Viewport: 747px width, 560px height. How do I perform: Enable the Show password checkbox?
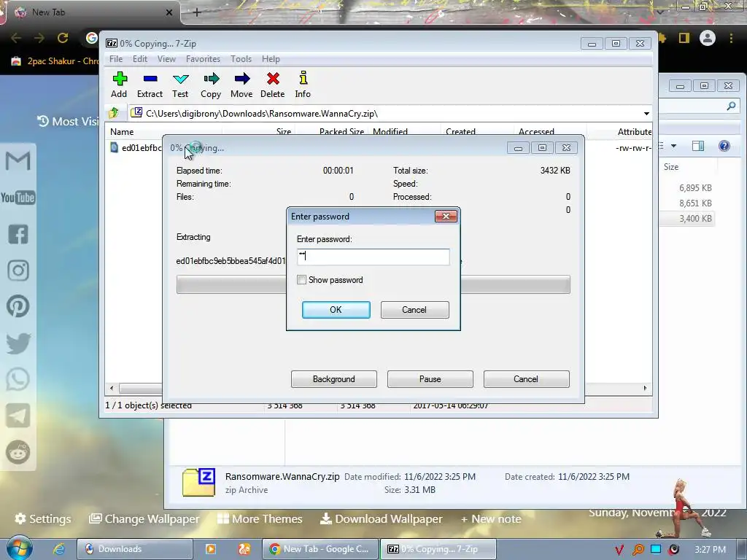(x=301, y=279)
